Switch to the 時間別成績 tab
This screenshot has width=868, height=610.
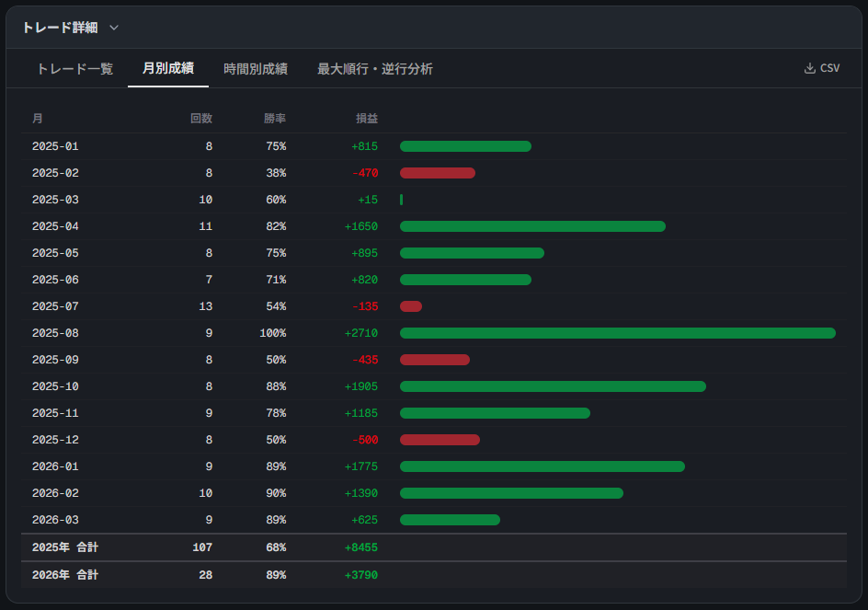(x=256, y=69)
